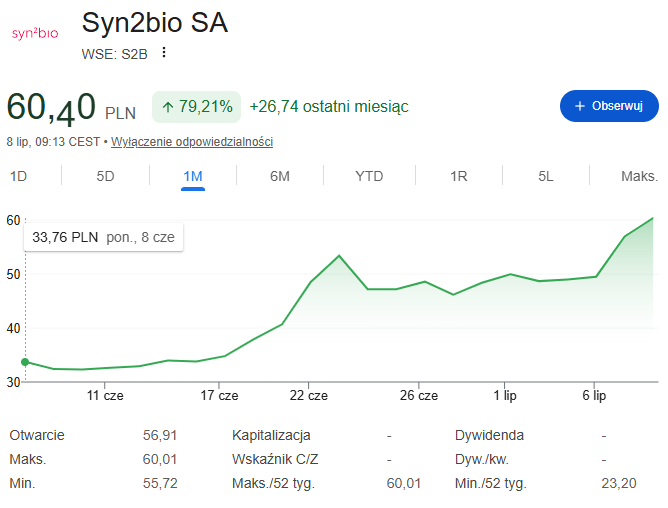Click the Otwarcie value 56,91
The image size is (668, 508).
[x=160, y=435]
